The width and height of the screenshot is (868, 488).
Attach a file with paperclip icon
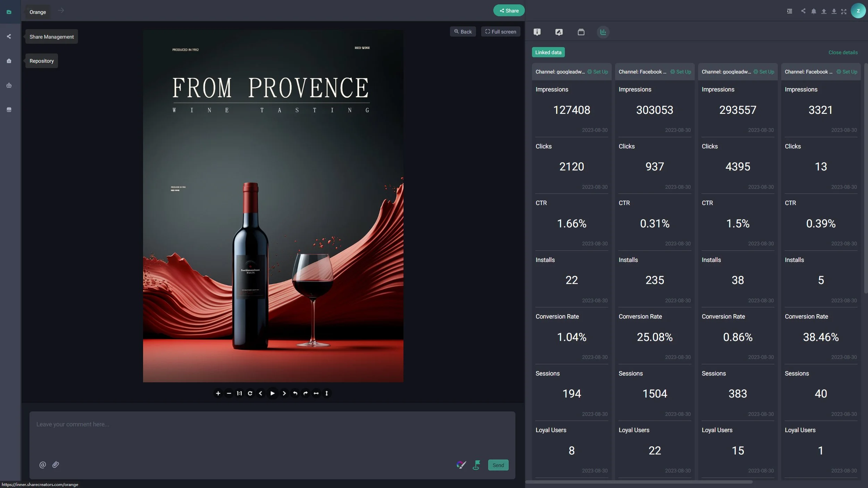(56, 465)
